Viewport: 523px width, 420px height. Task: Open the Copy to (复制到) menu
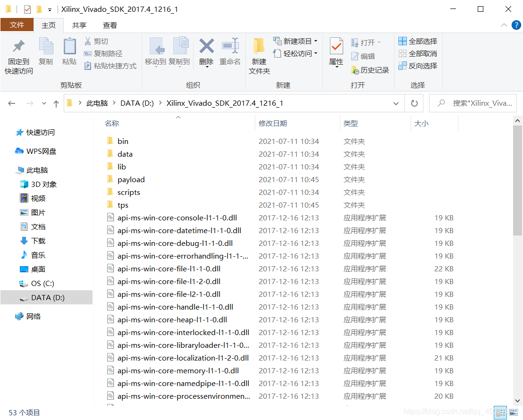click(x=179, y=52)
